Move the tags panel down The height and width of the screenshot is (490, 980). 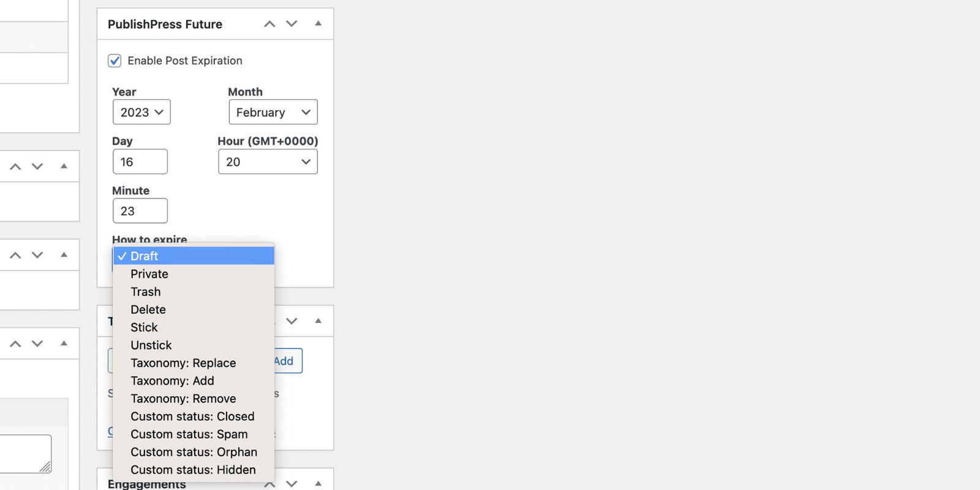click(x=292, y=321)
